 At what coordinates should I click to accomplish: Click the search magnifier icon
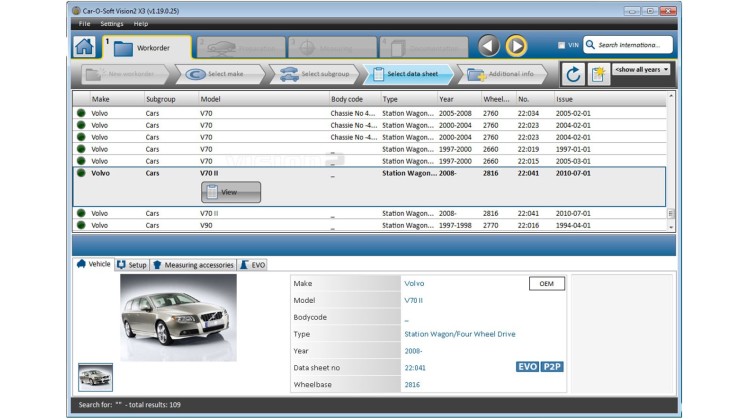tap(590, 44)
